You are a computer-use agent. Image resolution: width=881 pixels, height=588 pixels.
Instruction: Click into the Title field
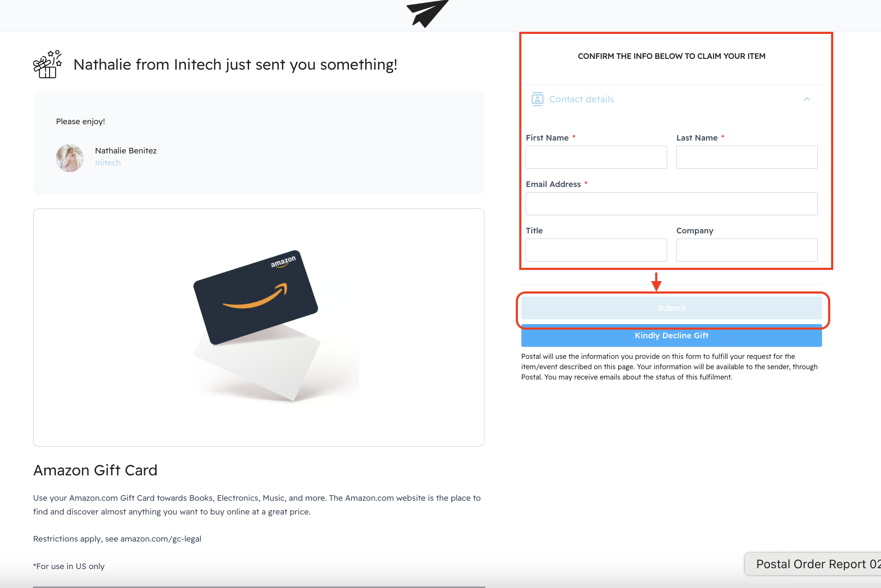[596, 250]
